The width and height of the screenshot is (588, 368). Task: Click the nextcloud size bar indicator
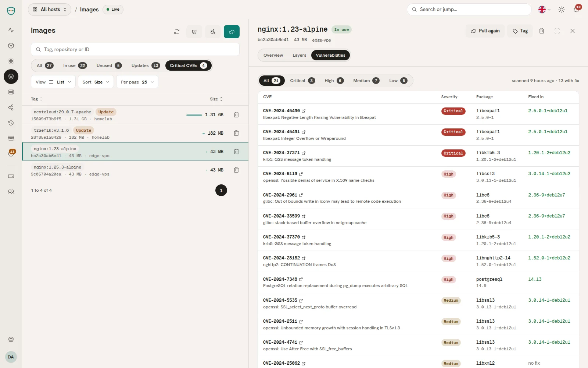[194, 115]
